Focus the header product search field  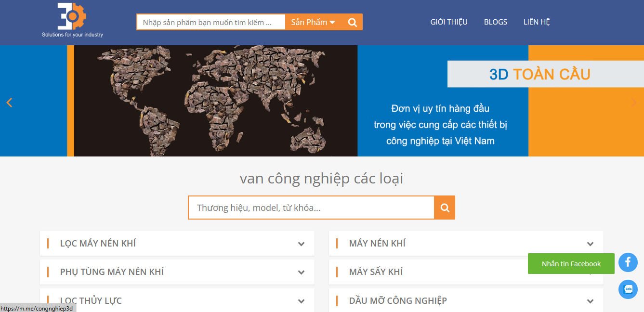(x=211, y=22)
